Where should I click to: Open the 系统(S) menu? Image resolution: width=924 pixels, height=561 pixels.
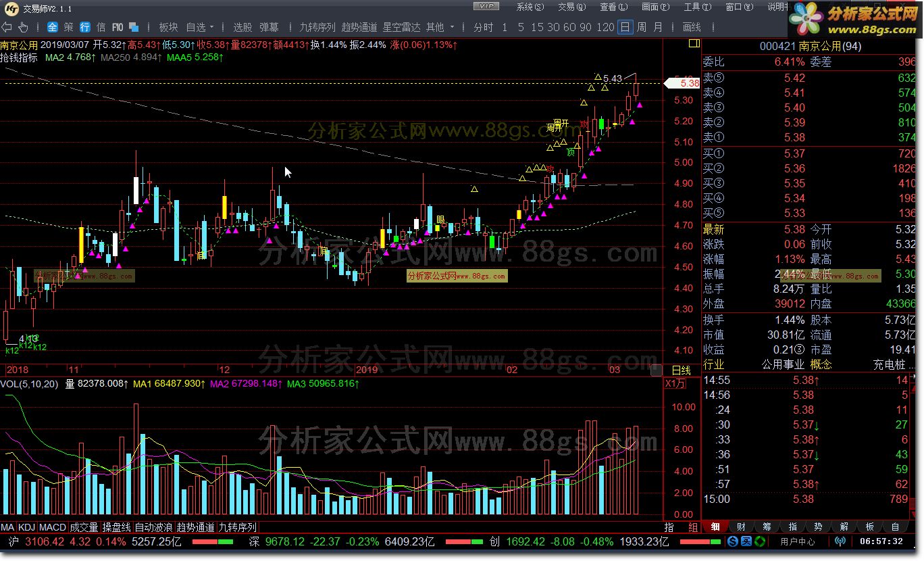[x=530, y=7]
